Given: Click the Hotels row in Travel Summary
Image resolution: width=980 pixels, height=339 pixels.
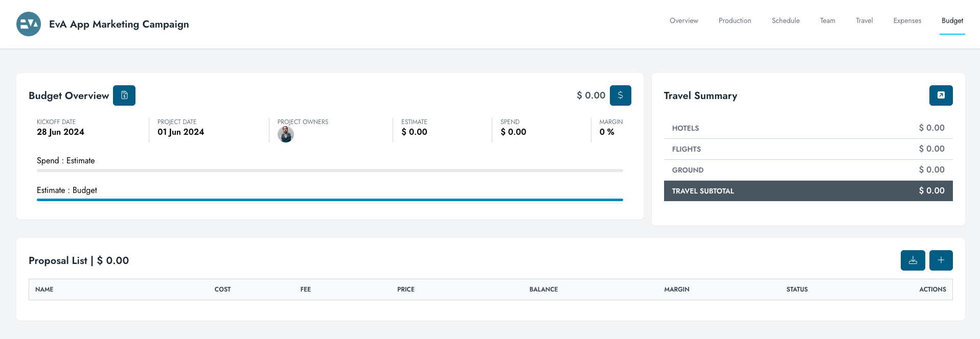Looking at the screenshot, I should tap(808, 128).
